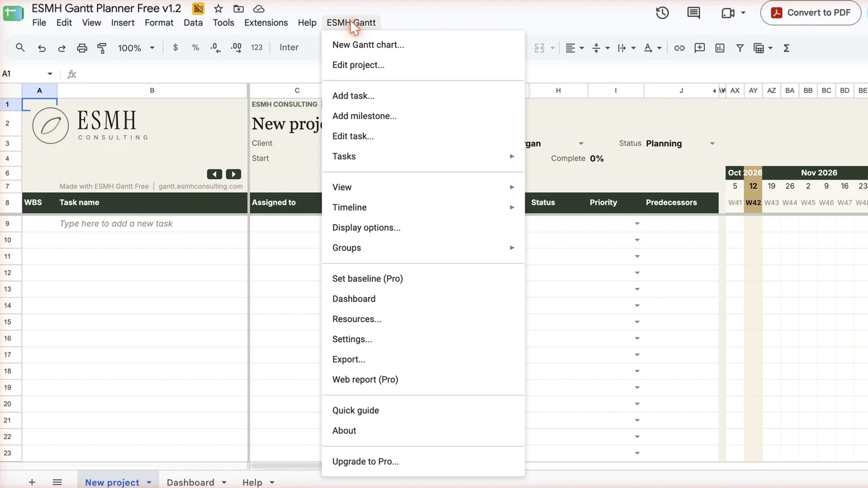Insert chart from the toolbar
The image size is (868, 488).
719,48
